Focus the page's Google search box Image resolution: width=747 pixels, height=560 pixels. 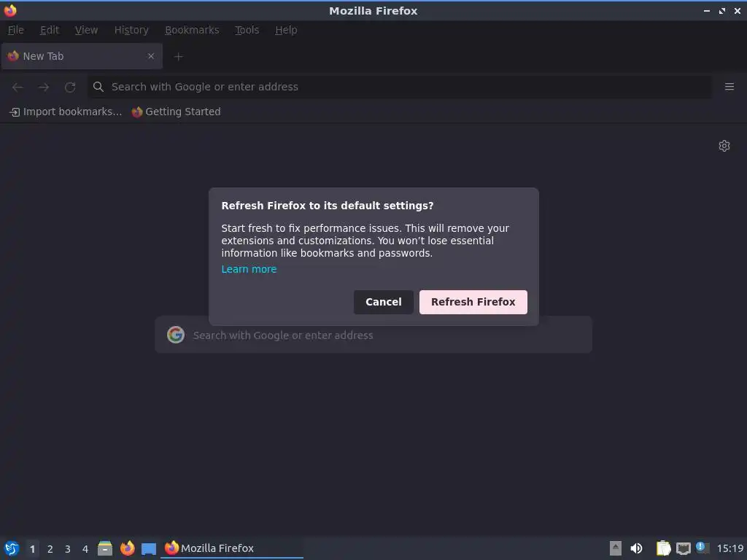(x=373, y=335)
